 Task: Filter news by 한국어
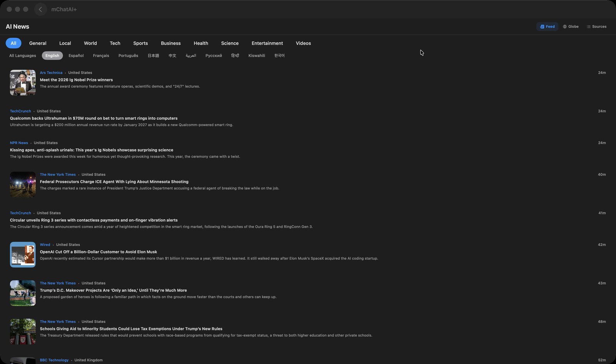coord(280,55)
